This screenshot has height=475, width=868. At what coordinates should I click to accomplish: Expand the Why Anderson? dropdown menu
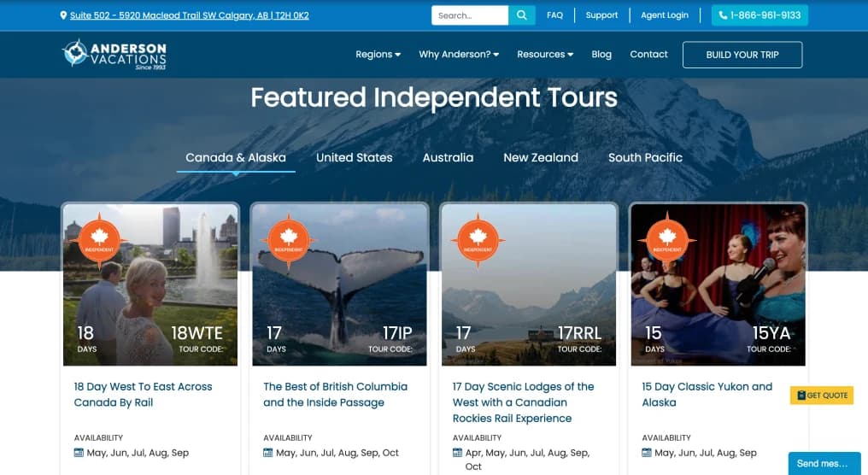[459, 55]
